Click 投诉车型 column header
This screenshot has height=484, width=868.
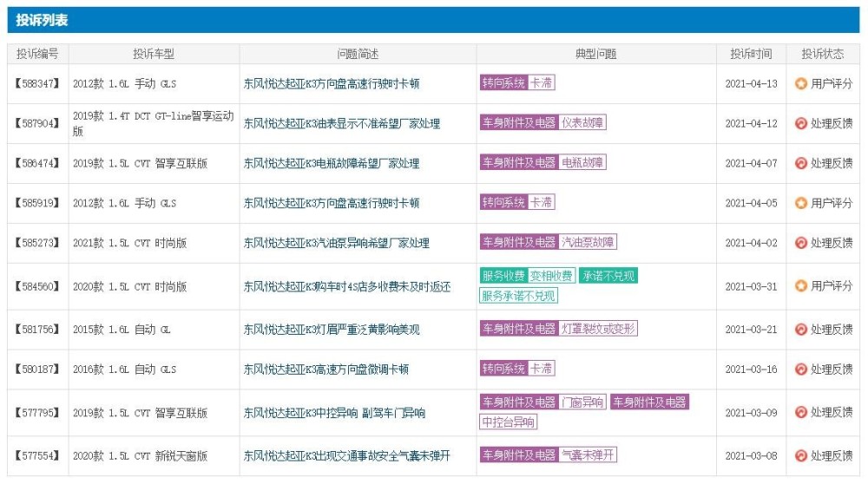[154, 54]
